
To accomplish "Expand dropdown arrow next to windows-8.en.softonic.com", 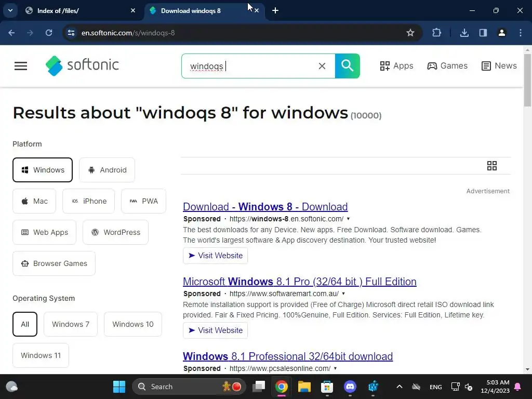I will coord(348,219).
